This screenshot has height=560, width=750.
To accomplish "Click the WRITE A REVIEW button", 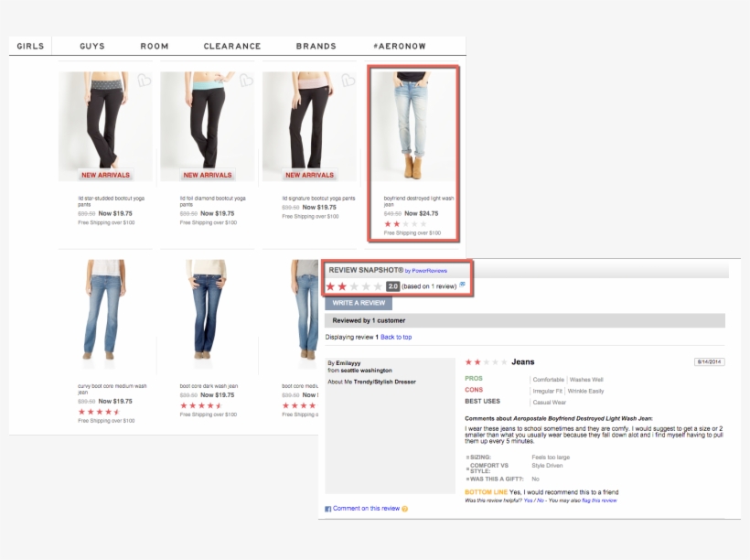I will pos(359,303).
